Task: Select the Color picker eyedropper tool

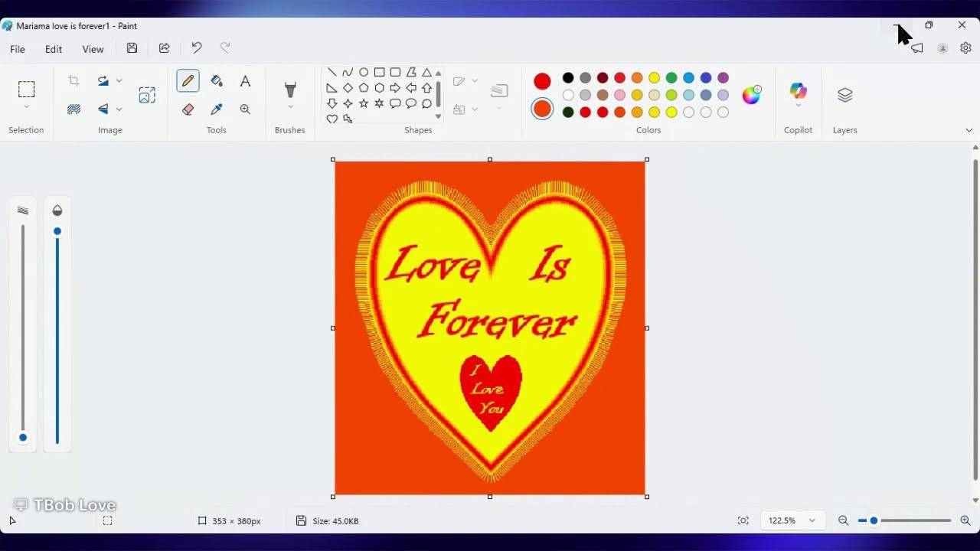Action: coord(217,109)
